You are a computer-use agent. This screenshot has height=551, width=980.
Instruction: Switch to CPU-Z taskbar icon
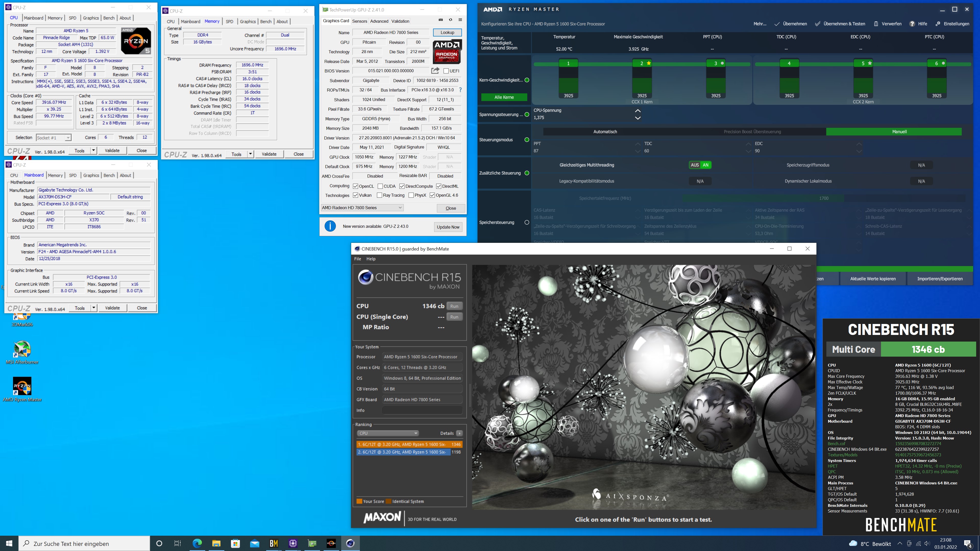click(293, 543)
